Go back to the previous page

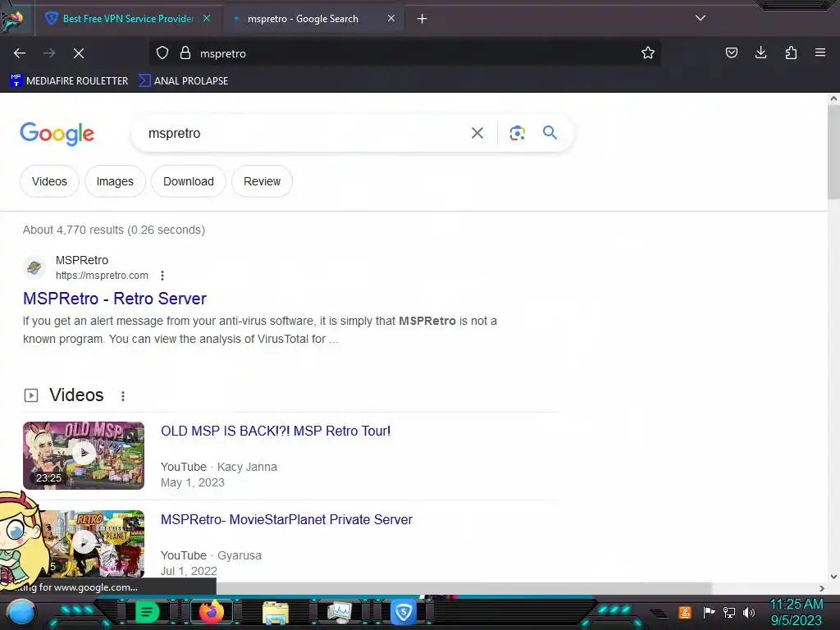tap(20, 53)
